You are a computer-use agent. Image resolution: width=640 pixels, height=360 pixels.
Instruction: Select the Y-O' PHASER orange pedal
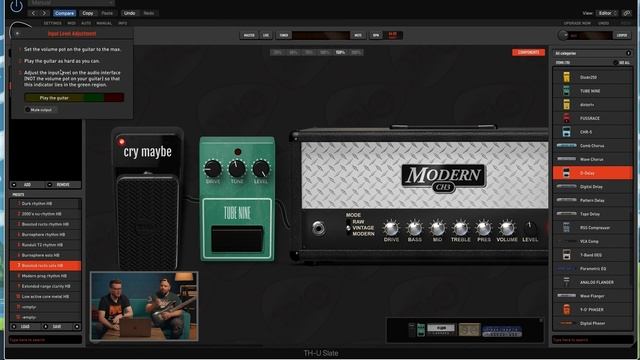[592, 310]
